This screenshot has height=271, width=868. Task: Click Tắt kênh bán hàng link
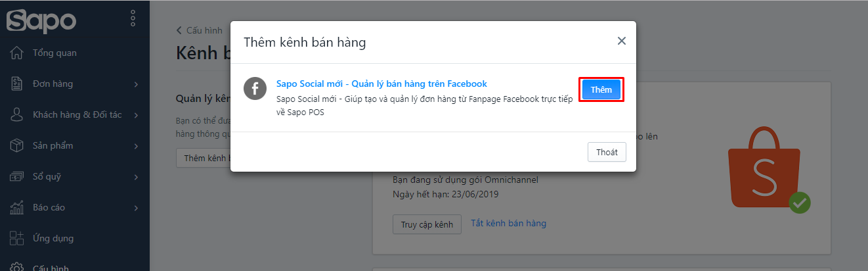tap(508, 223)
